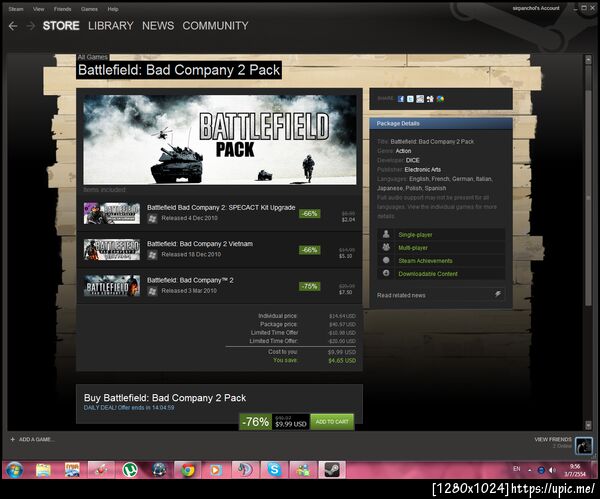Open the volume control in the system tray

pos(552,470)
